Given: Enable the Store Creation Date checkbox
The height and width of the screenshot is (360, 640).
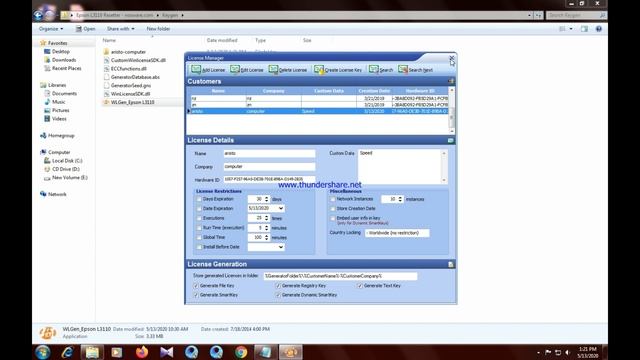Looking at the screenshot, I should (333, 209).
